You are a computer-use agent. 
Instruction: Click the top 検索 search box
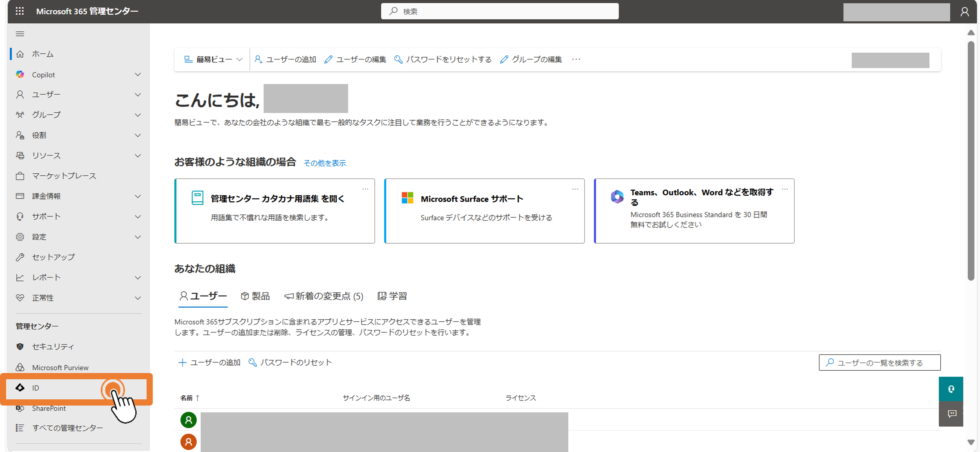coord(499,12)
